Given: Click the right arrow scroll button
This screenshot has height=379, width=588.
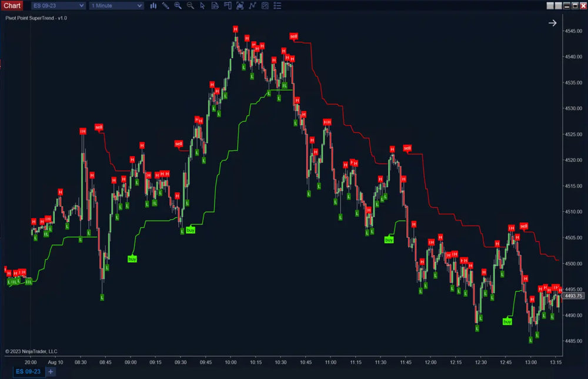Looking at the screenshot, I should [552, 22].
